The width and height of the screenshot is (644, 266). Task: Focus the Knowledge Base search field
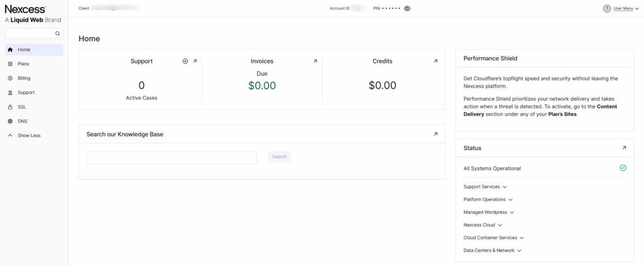172,157
